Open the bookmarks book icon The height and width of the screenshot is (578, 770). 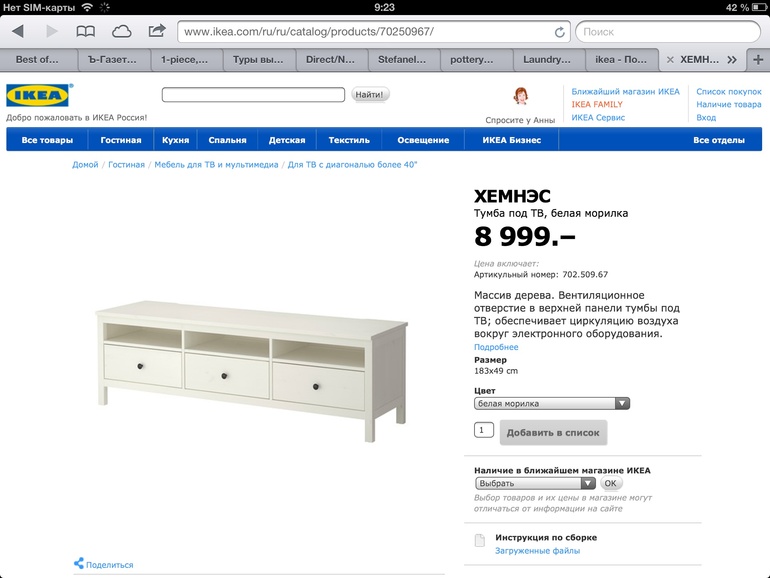[x=85, y=31]
